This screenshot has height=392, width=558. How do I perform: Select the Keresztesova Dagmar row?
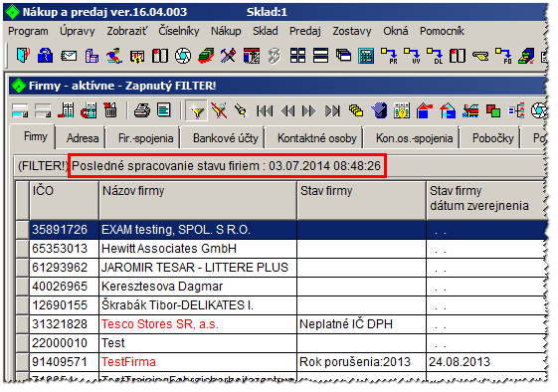click(281, 287)
